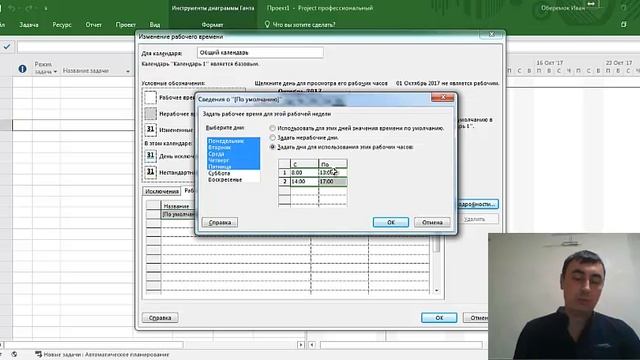The height and width of the screenshot is (360, 640).
Task: Select Четверг in the days list
Action: (x=233, y=160)
